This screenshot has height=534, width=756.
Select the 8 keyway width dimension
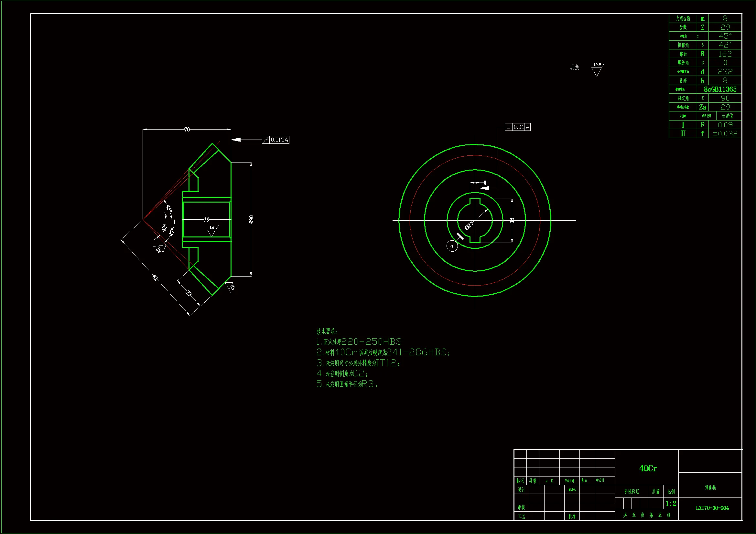click(x=485, y=183)
